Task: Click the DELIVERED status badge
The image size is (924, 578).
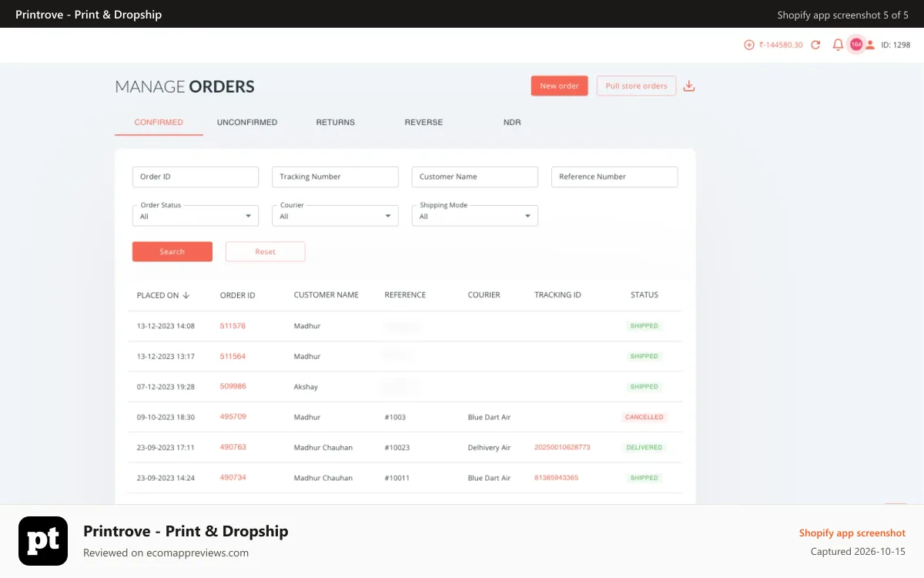Action: [x=644, y=447]
